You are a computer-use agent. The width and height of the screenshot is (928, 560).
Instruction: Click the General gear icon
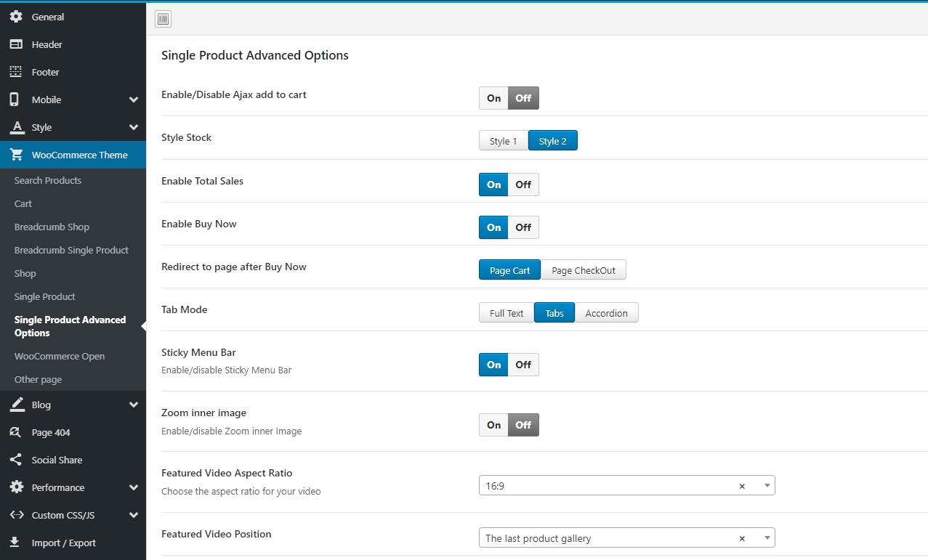[16, 17]
